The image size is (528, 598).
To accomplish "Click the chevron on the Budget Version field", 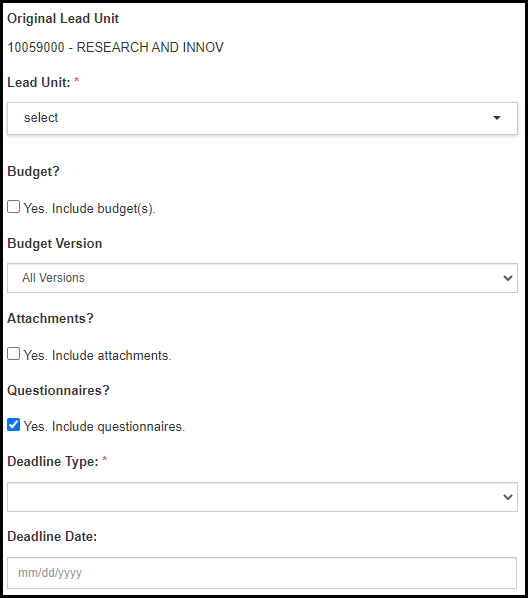I will [x=508, y=278].
